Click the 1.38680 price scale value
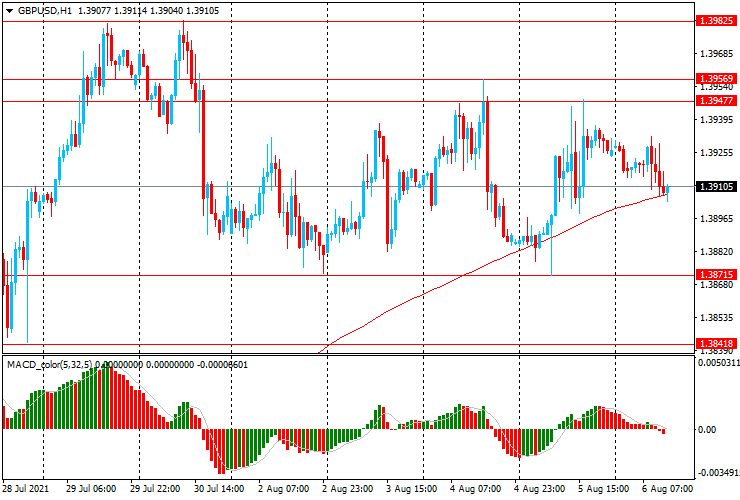This screenshot has width=740, height=500. [x=717, y=285]
